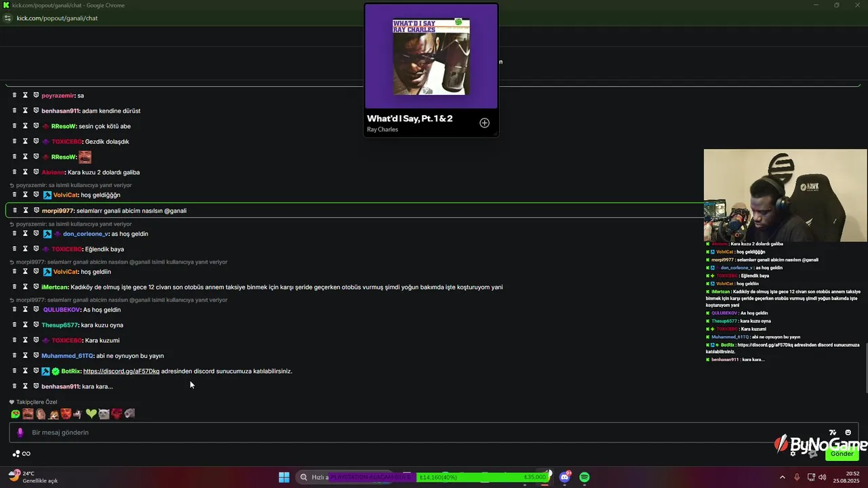Image resolution: width=868 pixels, height=488 pixels.
Task: Open the discord.gg/aF57Dkq link
Action: (x=121, y=371)
